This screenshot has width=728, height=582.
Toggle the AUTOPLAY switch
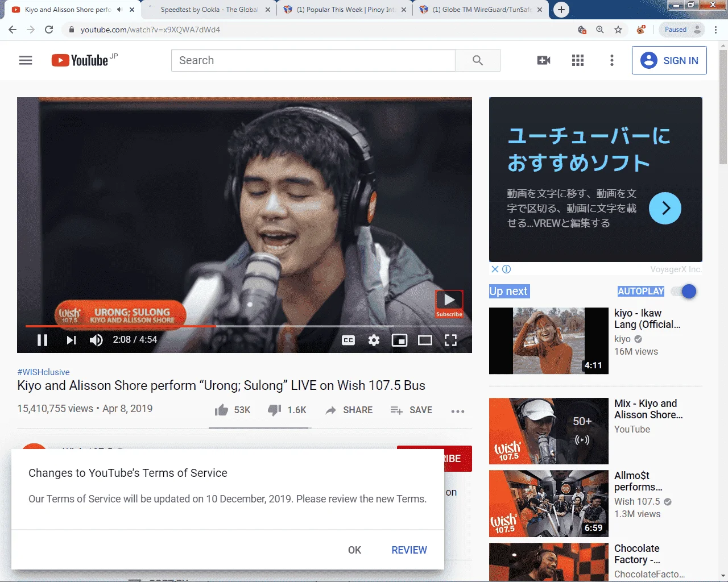683,292
